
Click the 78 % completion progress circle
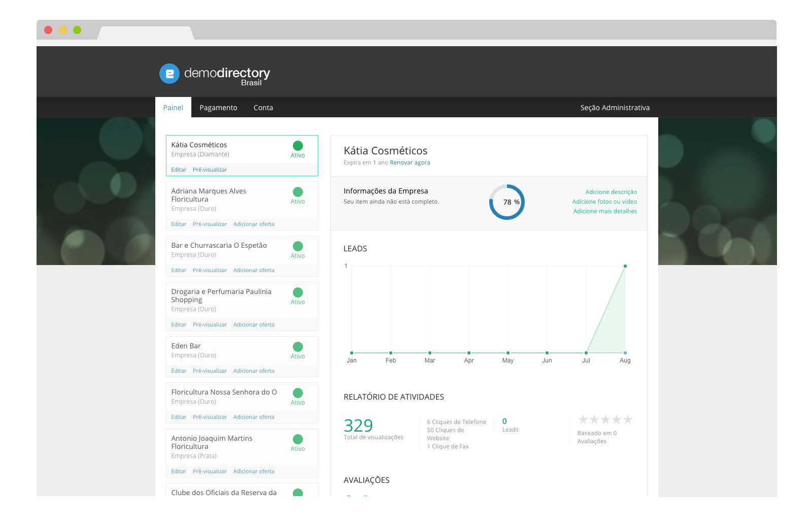pyautogui.click(x=507, y=202)
